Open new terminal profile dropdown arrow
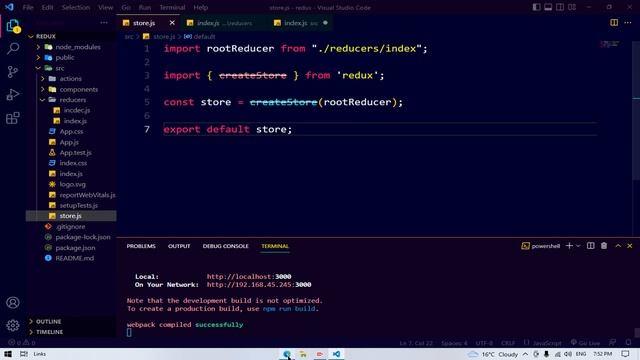This screenshot has width=640, height=360. point(578,246)
